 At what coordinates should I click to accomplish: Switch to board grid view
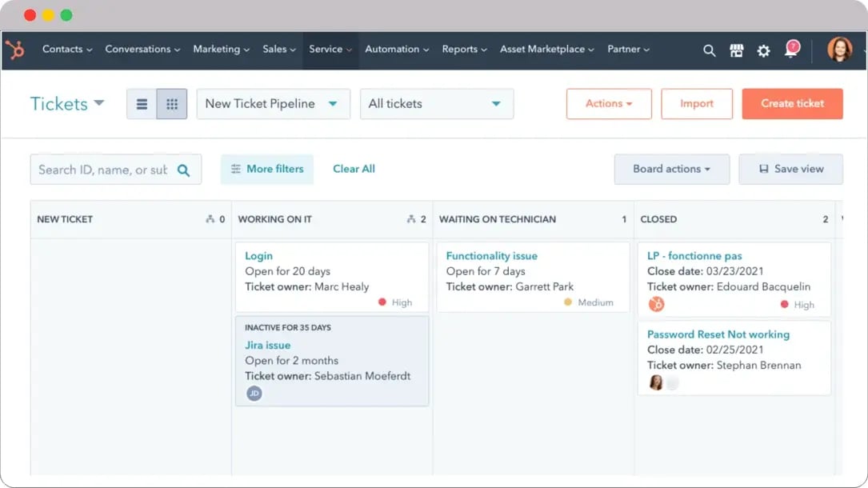[x=172, y=104]
